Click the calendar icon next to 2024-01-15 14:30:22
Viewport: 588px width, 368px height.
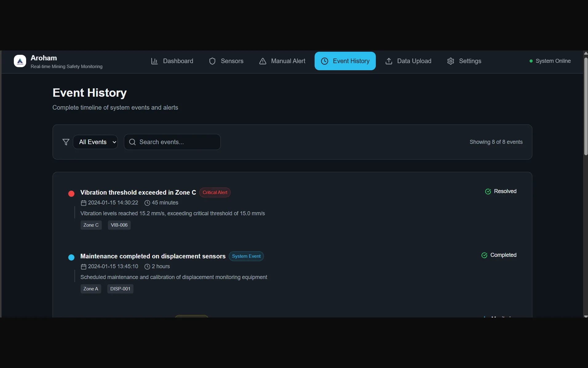[x=83, y=203]
